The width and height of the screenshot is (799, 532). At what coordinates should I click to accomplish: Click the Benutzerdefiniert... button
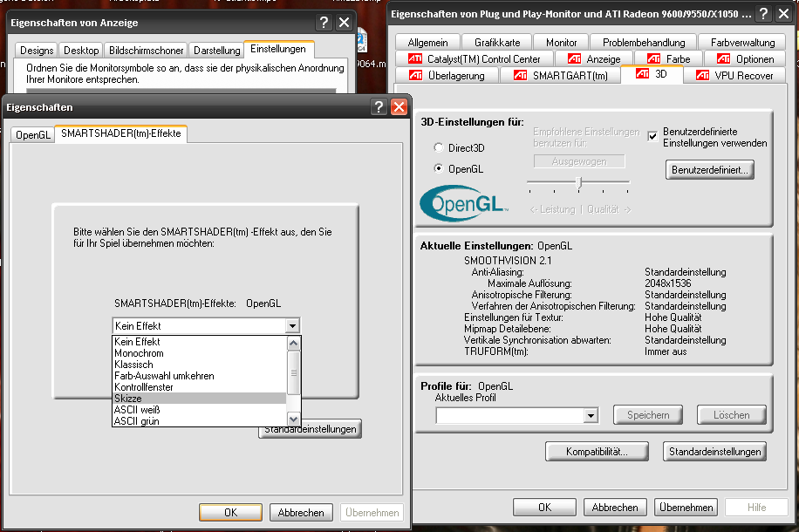point(710,170)
